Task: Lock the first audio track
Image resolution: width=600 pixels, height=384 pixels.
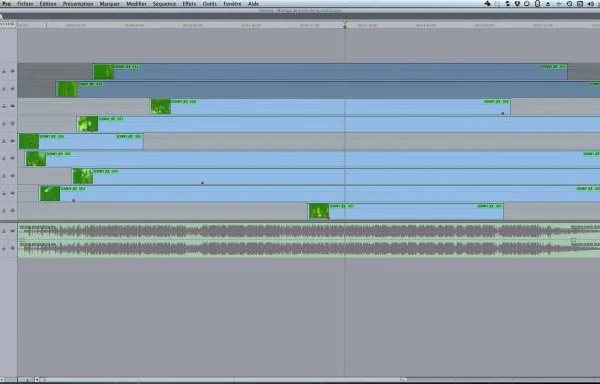Action: click(x=4, y=231)
